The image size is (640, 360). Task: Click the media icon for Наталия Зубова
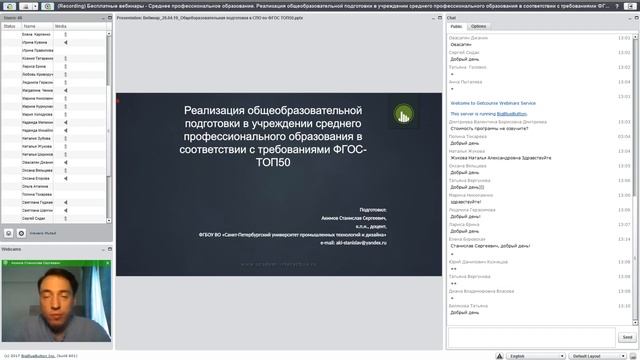[65, 138]
